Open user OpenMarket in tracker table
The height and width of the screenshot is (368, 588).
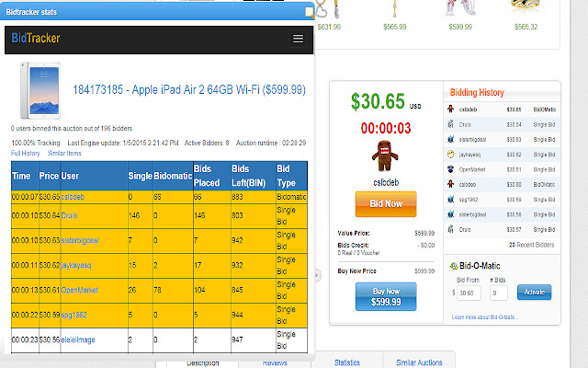tap(80, 290)
